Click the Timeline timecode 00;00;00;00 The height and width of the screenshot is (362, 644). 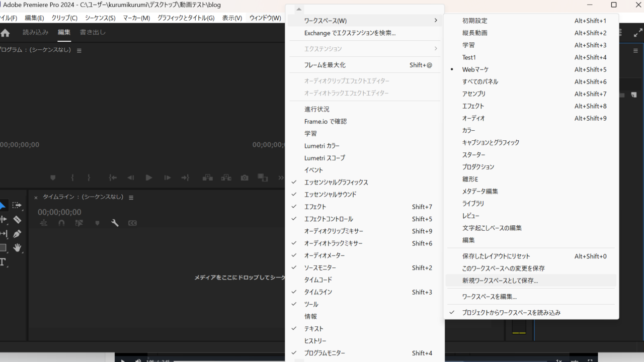(59, 212)
